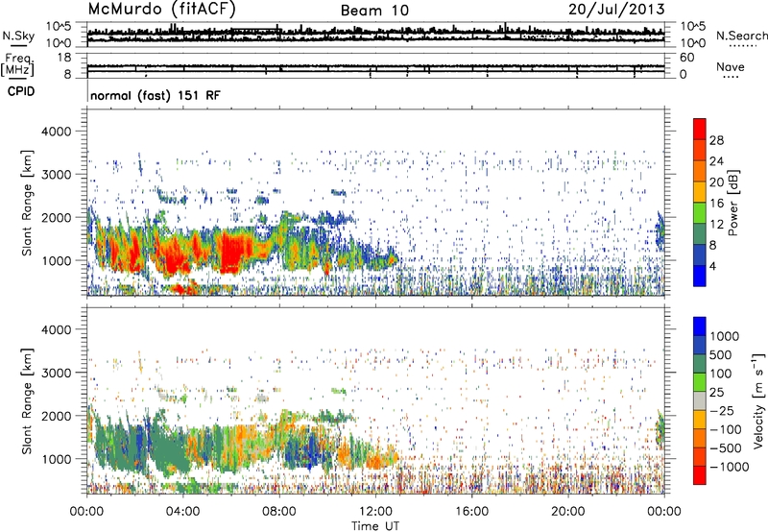Click the gray -25 to 25 velocity swatch
Image resolution: width=768 pixels, height=532 pixels.
[x=700, y=400]
